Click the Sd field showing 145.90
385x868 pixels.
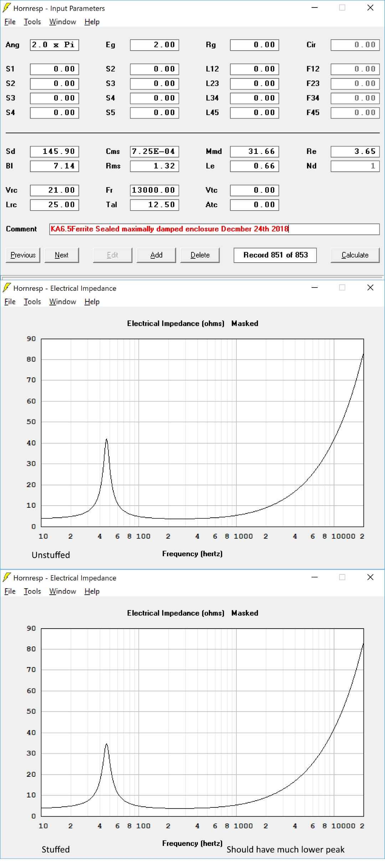click(55, 151)
